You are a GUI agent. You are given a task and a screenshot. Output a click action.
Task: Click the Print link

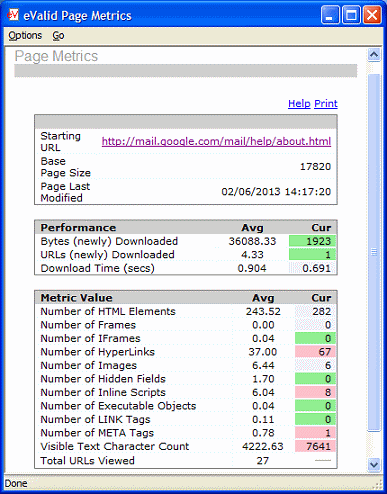click(x=326, y=104)
